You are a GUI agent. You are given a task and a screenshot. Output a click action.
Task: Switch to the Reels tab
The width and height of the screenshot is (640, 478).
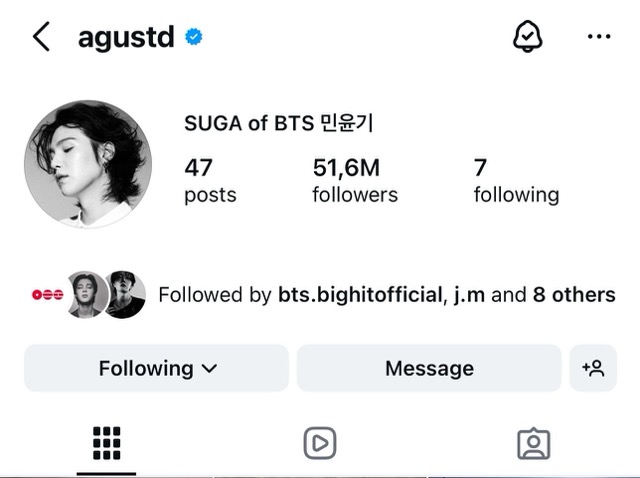(320, 443)
